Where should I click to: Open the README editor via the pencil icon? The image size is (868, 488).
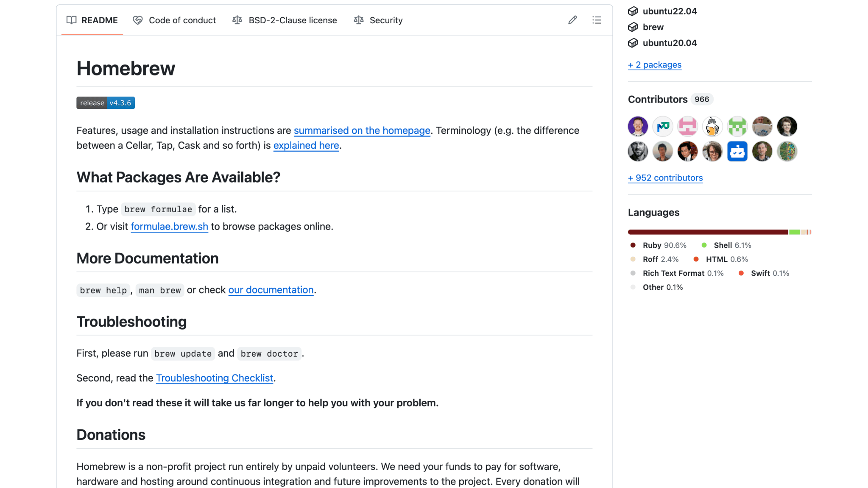[572, 20]
